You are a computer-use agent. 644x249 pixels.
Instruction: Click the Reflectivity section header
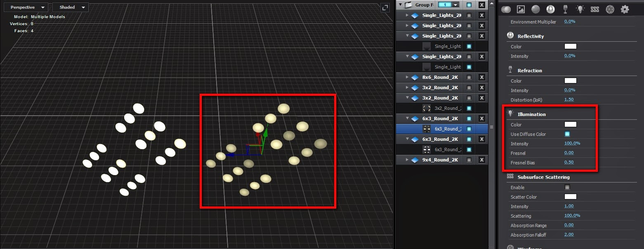[531, 36]
